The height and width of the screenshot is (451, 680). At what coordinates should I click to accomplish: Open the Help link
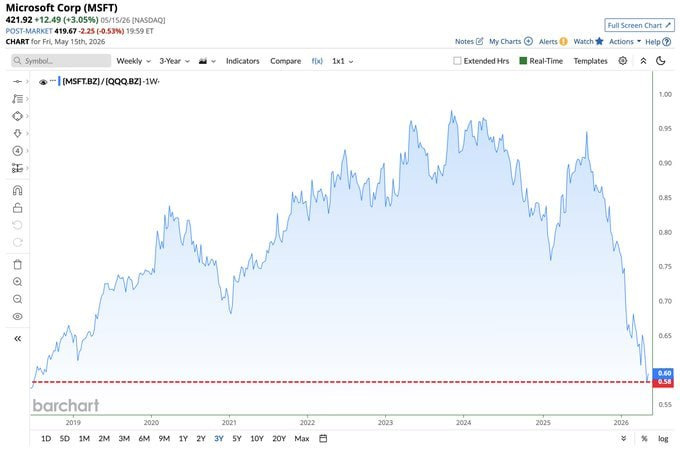[658, 42]
